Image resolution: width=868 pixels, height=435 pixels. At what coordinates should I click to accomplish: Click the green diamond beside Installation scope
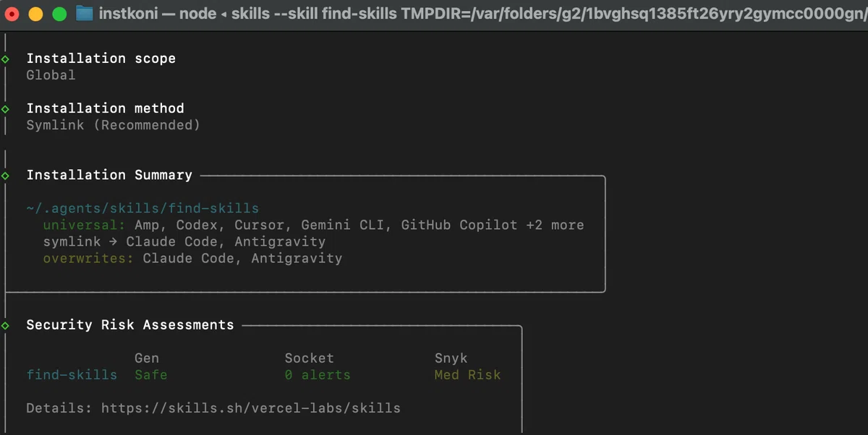(6, 59)
